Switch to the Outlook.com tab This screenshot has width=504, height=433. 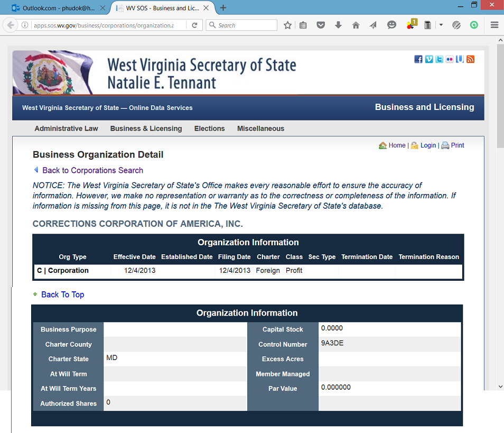pyautogui.click(x=58, y=8)
